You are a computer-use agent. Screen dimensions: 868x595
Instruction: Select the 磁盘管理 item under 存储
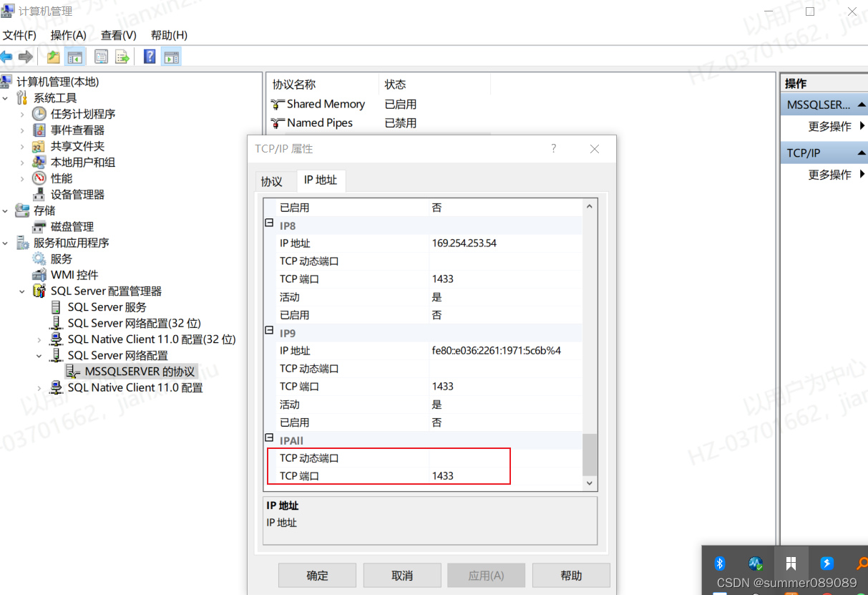coord(70,226)
